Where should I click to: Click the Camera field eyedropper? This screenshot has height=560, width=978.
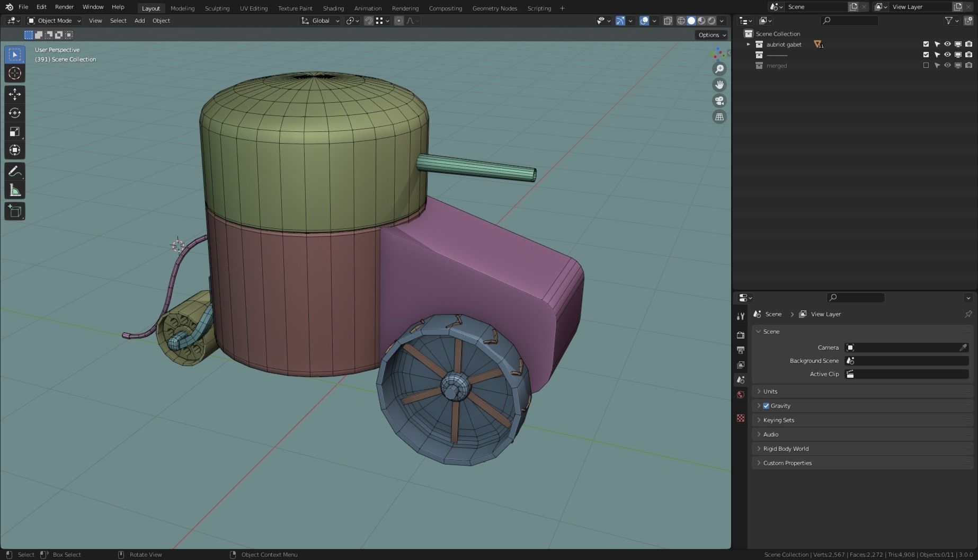[x=963, y=348]
